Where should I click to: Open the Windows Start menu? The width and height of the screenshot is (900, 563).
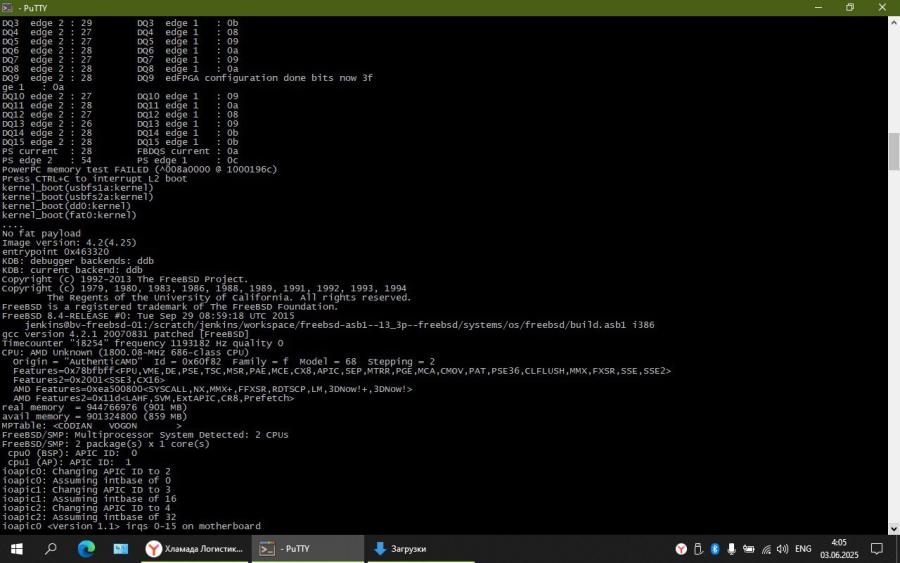17,548
